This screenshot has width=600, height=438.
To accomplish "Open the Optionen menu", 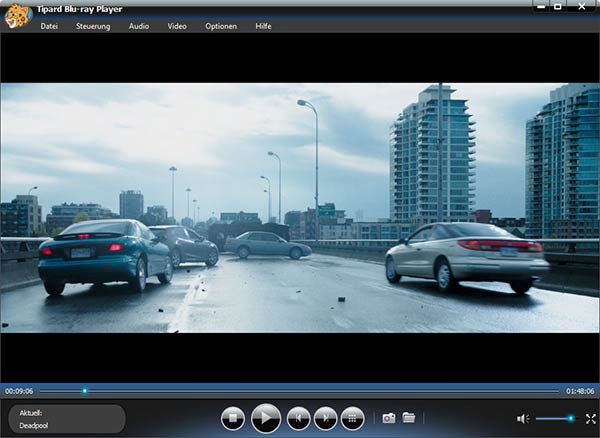I will pyautogui.click(x=221, y=26).
